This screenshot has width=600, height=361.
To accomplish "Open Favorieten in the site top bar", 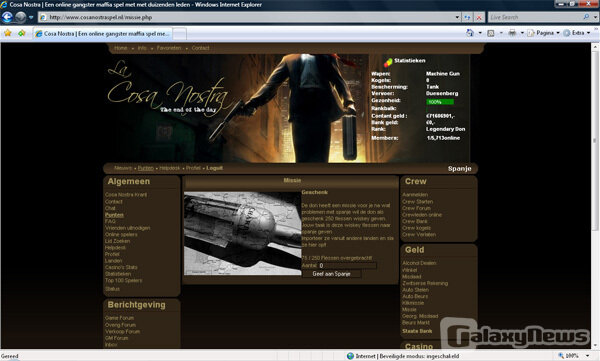I will (169, 48).
